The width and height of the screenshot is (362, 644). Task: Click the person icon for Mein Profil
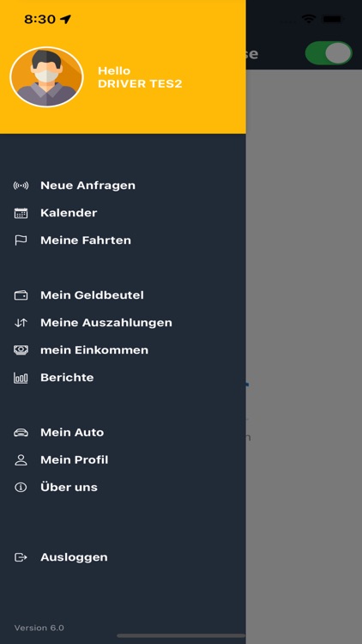click(x=21, y=460)
